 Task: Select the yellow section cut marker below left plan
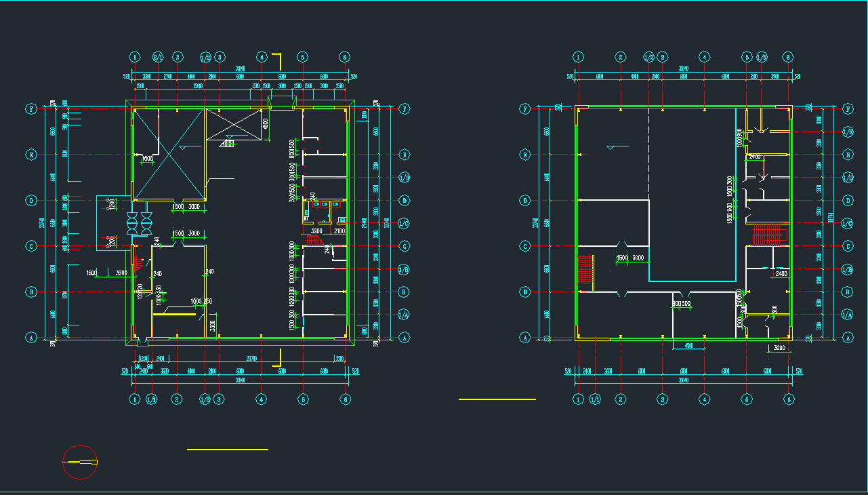(x=278, y=357)
